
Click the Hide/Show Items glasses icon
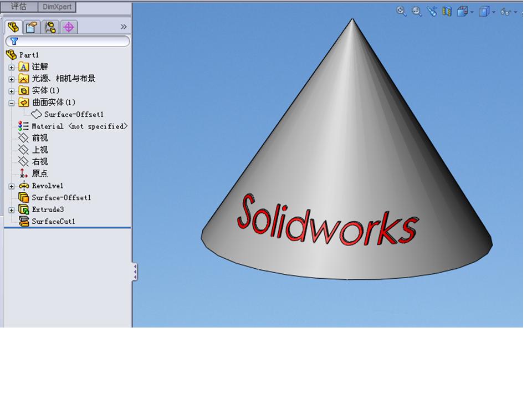(x=505, y=12)
